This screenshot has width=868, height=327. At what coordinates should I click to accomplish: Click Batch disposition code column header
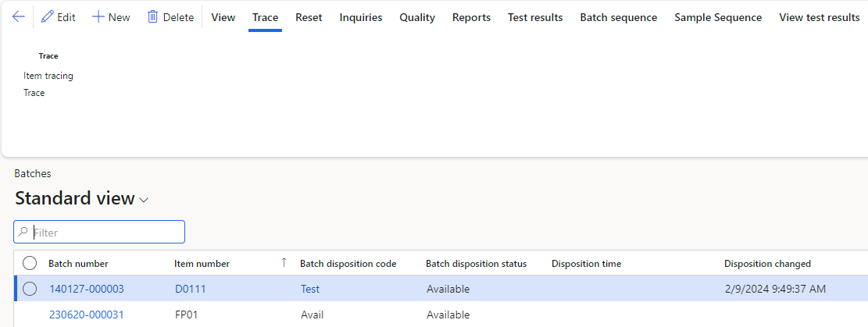tap(348, 264)
